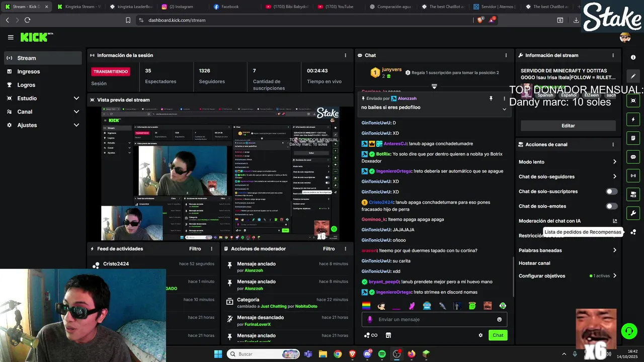Open Moderación del chat con IA link
644x362 pixels.
point(614,221)
